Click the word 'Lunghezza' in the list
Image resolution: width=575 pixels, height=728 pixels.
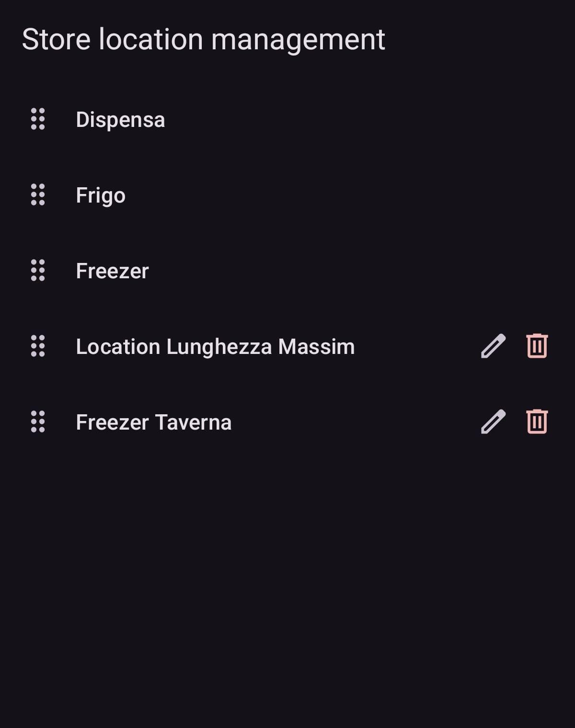click(x=219, y=347)
